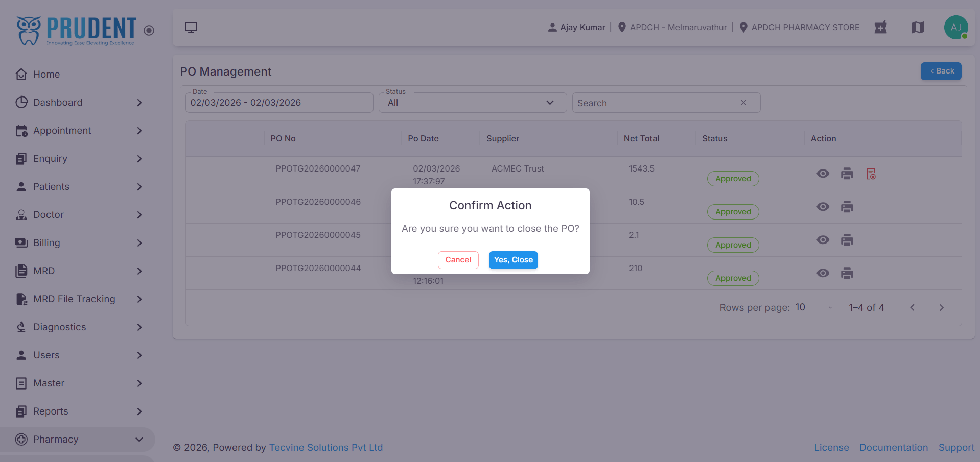Expand the Dashboard menu chevron
This screenshot has height=462, width=980.
tap(139, 103)
